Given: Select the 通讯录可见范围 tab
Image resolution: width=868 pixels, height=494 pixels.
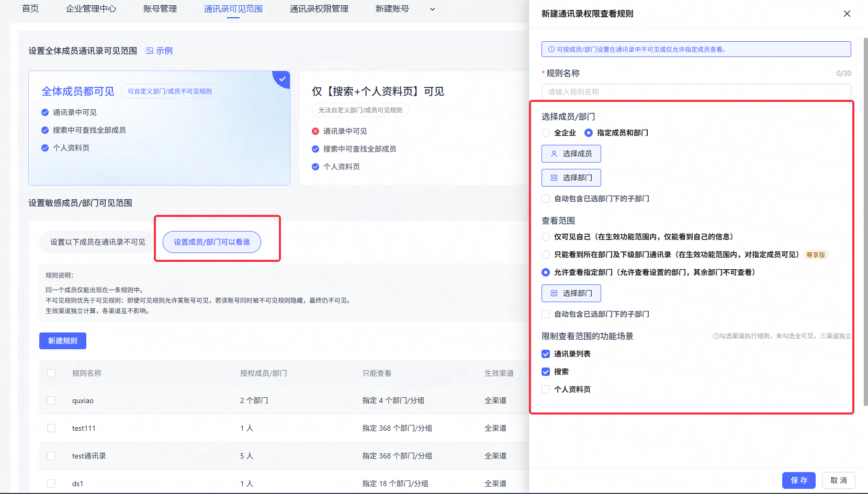Looking at the screenshot, I should pos(233,9).
